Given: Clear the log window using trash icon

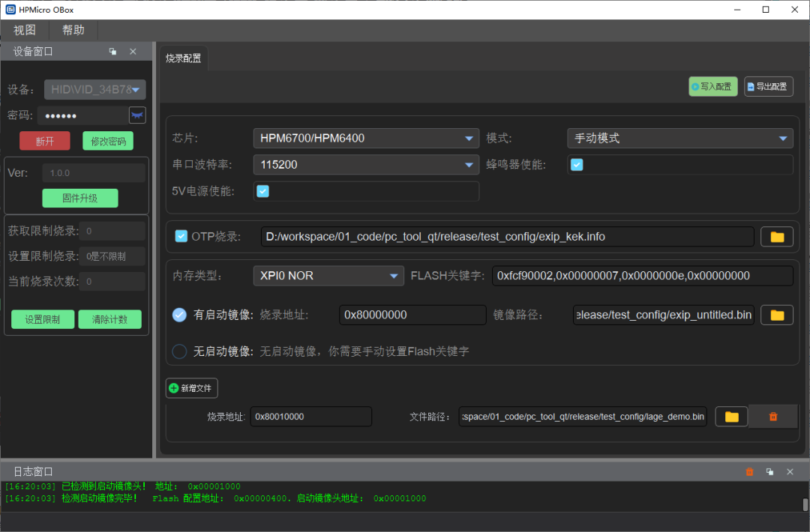Looking at the screenshot, I should [x=749, y=471].
